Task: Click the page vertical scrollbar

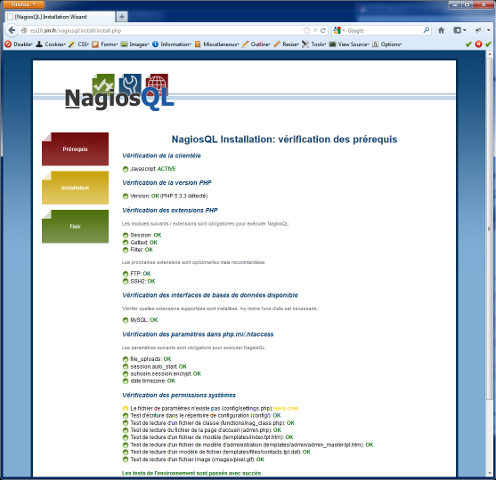Action: [489, 229]
